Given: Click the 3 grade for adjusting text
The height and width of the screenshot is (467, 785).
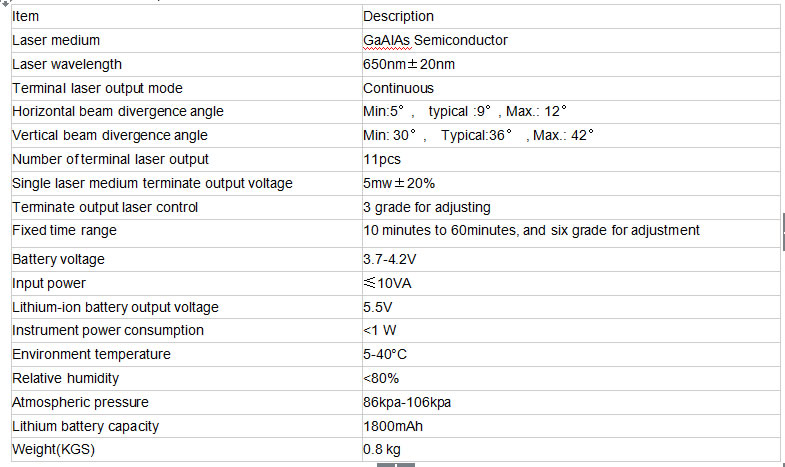Looking at the screenshot, I should tap(427, 208).
